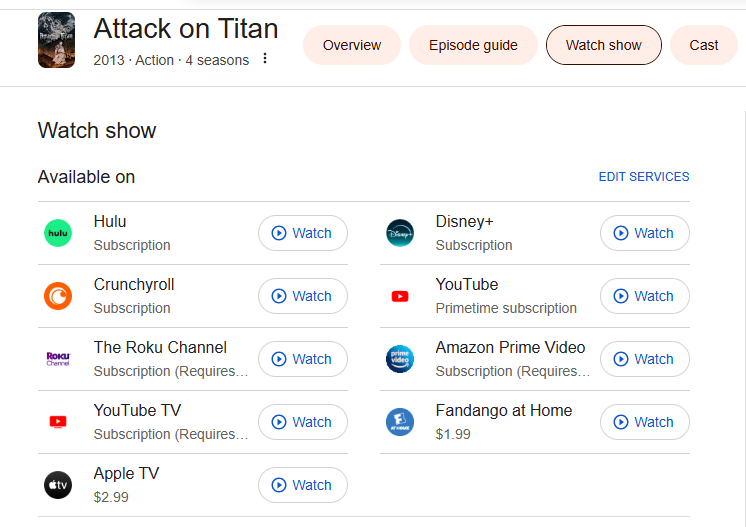Click the Fandango at Home logo
746x527 pixels.
pyautogui.click(x=400, y=422)
